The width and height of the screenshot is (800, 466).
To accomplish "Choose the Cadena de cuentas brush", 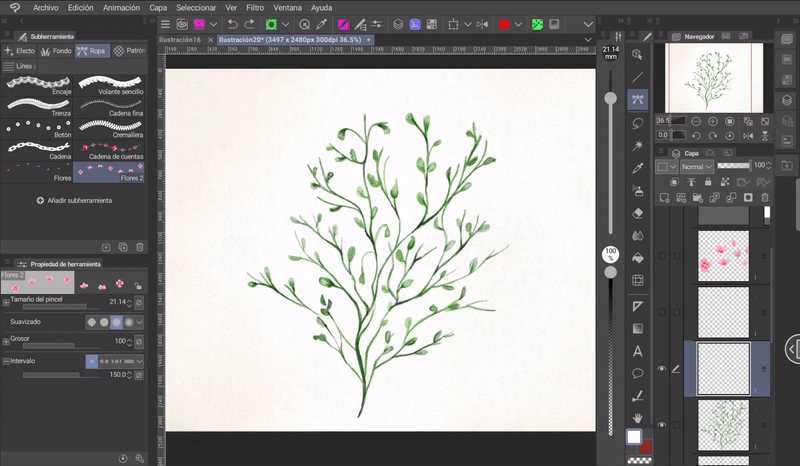I will (110, 150).
